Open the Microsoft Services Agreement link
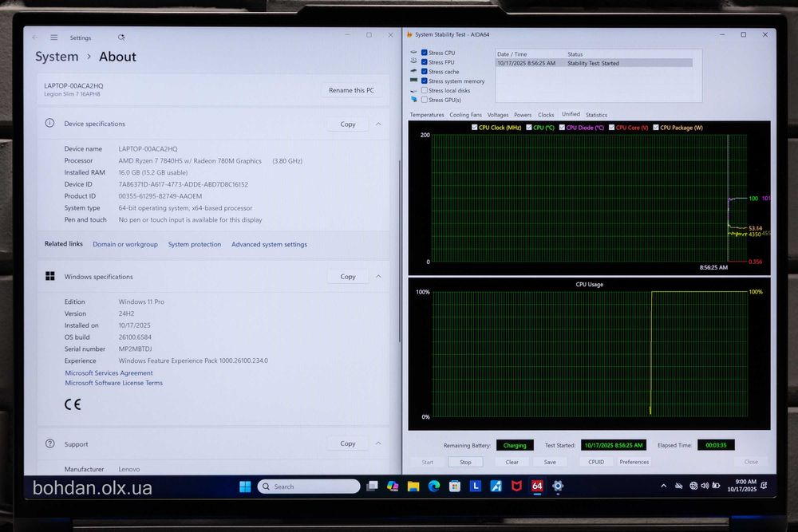Screen dimensions: 798x532 109,372
